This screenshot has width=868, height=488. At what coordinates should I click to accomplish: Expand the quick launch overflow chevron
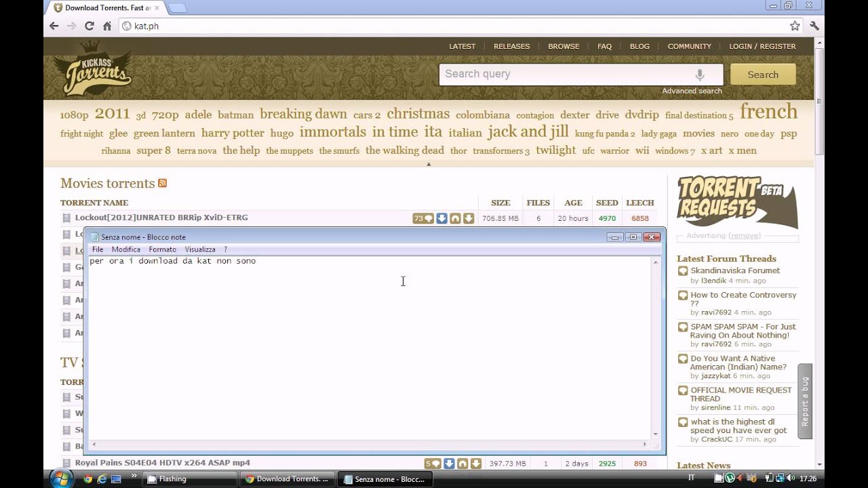coord(134,476)
